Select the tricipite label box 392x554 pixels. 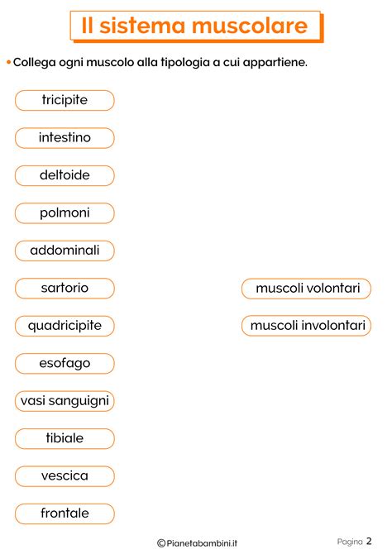(x=65, y=100)
